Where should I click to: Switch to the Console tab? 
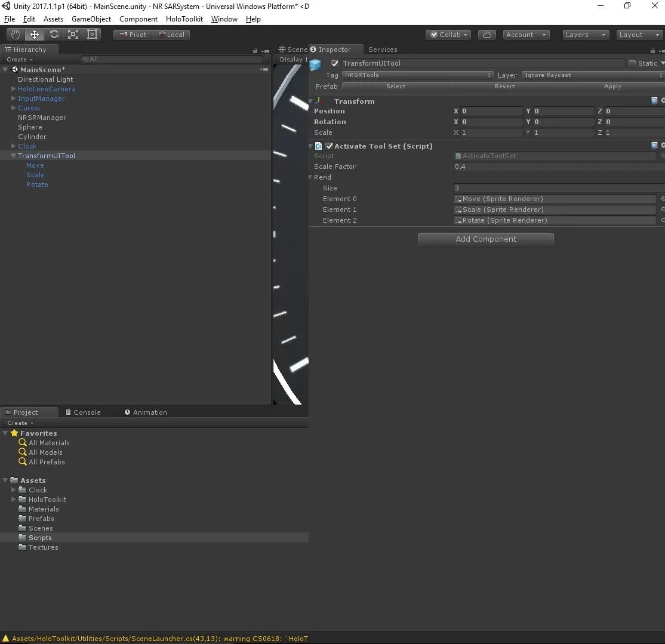pyautogui.click(x=83, y=412)
